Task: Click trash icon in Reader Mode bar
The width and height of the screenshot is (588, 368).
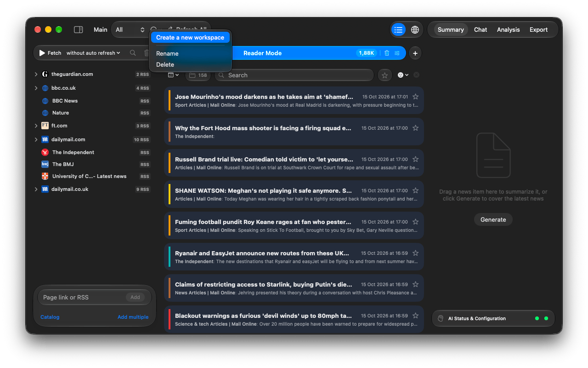Action: pyautogui.click(x=387, y=53)
